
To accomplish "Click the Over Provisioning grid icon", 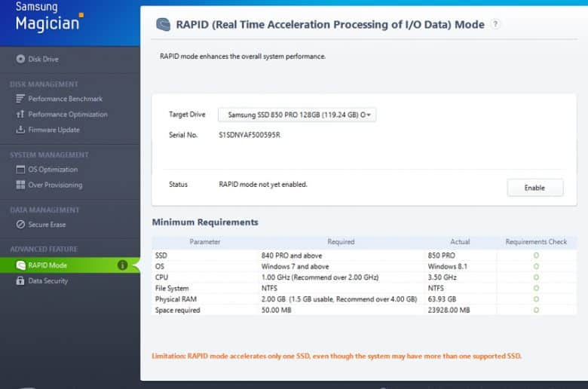I will click(x=20, y=185).
